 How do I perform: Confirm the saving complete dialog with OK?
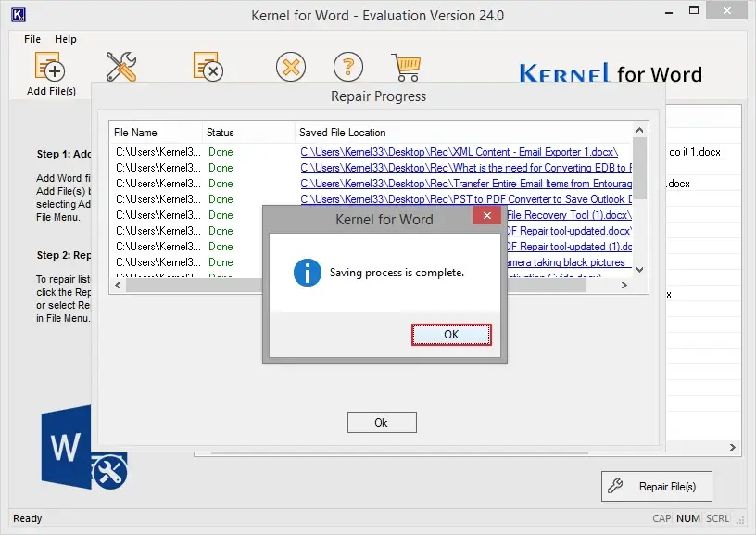(x=451, y=335)
